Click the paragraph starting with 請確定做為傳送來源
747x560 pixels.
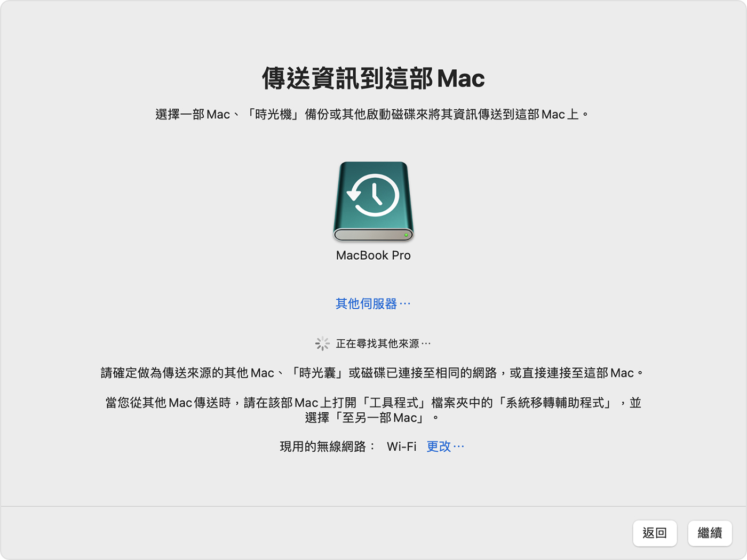372,373
